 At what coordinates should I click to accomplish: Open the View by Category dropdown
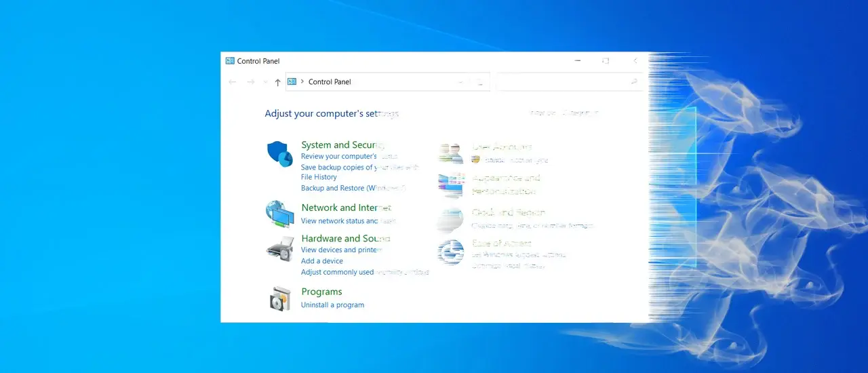(580, 113)
